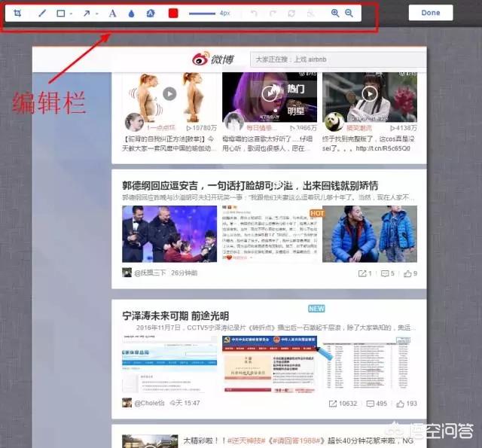Like the post with 9 likes
This screenshot has height=448, width=482.
pos(410,273)
